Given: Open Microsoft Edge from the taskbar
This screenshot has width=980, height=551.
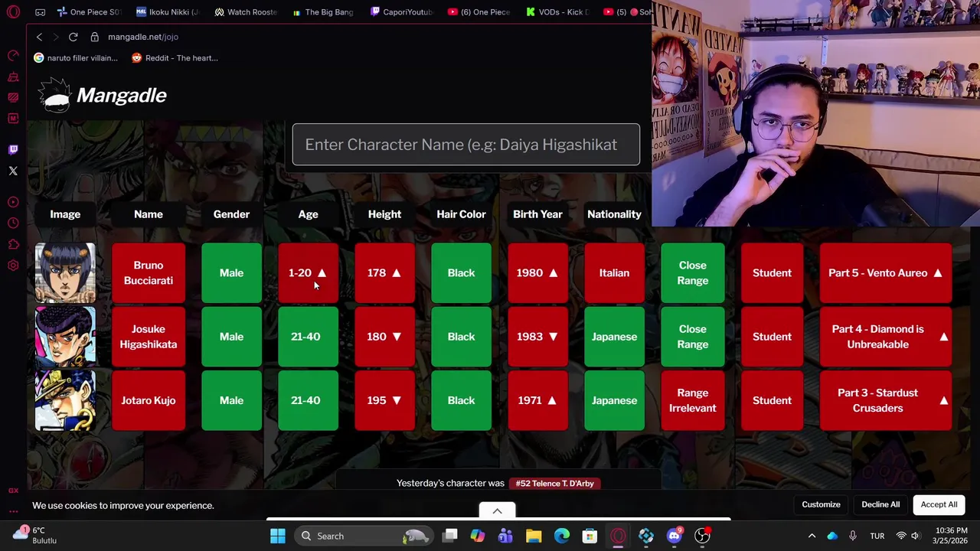Looking at the screenshot, I should click(x=562, y=536).
